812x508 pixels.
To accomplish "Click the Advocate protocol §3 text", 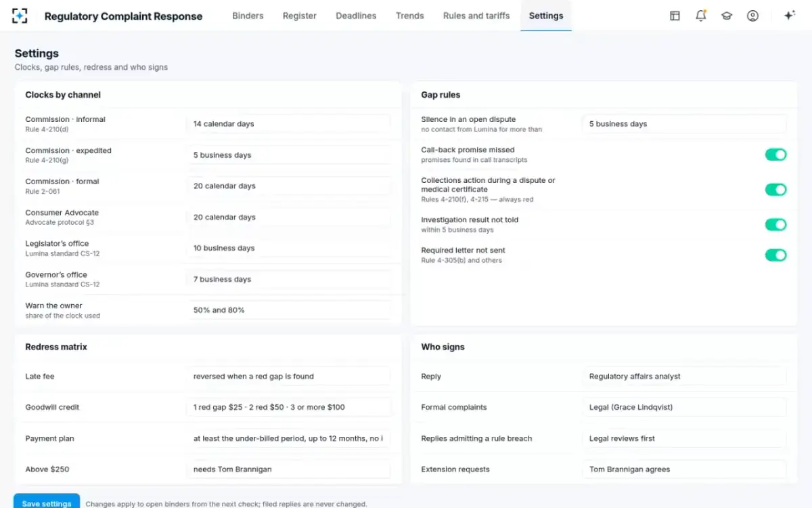I will point(60,223).
